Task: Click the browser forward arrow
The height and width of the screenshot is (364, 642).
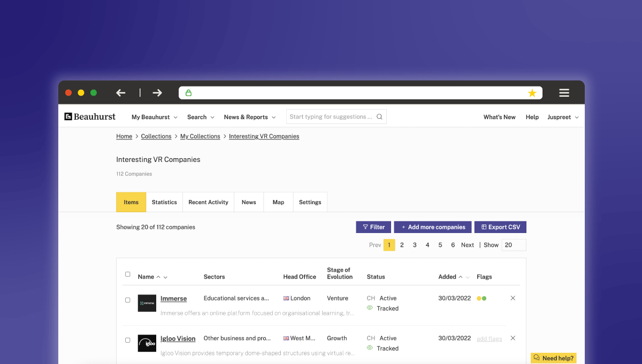Action: [157, 93]
